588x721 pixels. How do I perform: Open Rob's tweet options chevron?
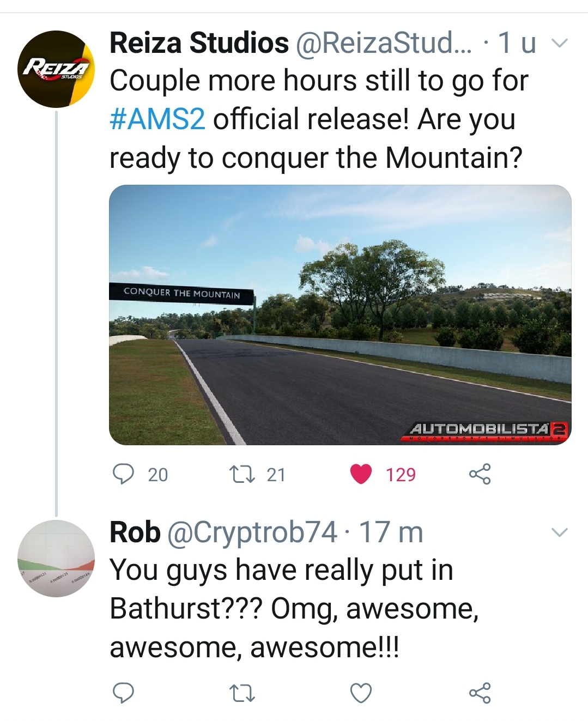[x=560, y=532]
